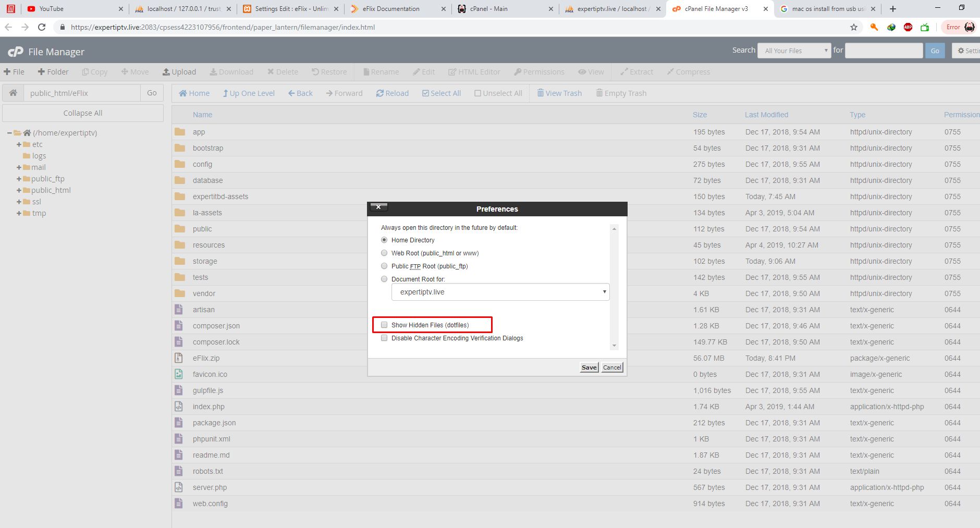Cancel the Preferences dialog

click(612, 367)
